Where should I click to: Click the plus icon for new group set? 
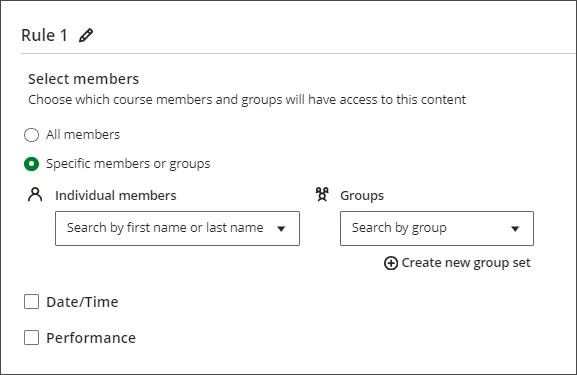(390, 263)
